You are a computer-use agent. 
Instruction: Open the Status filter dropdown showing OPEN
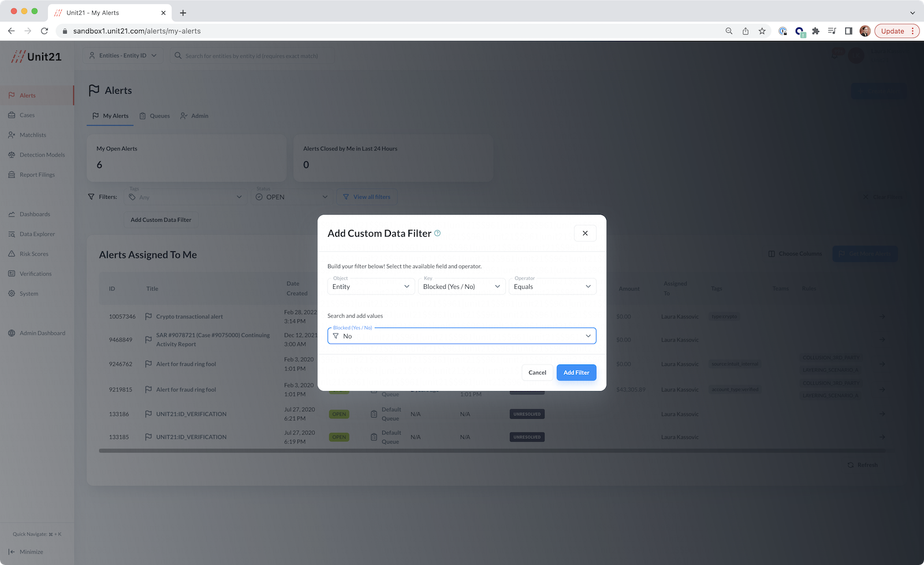click(292, 197)
